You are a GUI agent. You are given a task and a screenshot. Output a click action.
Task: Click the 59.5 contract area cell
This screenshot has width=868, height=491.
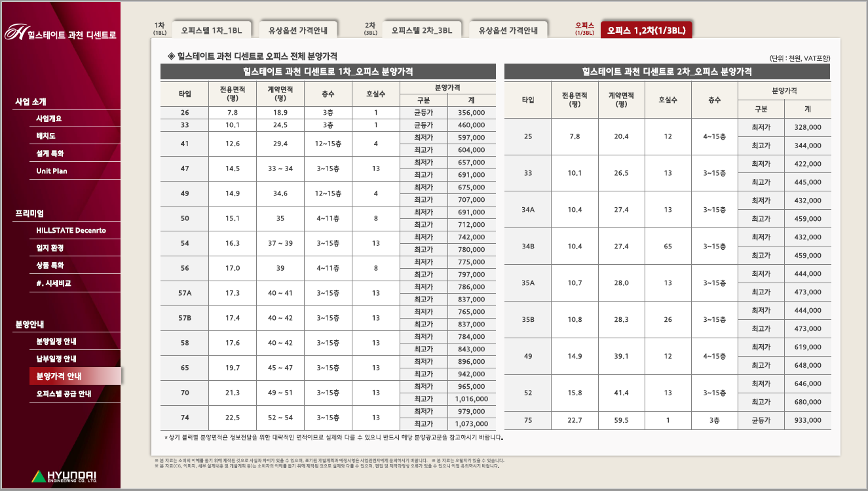[x=622, y=420]
